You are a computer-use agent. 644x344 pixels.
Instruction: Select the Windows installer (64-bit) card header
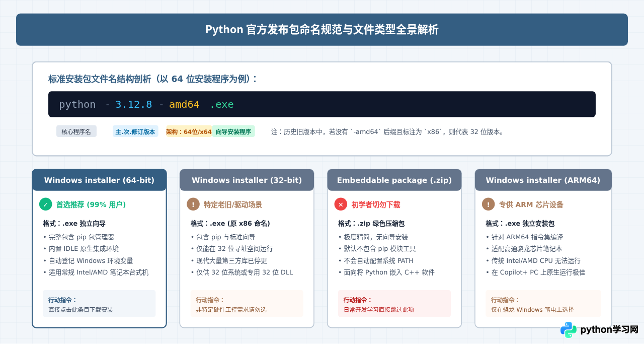99,180
